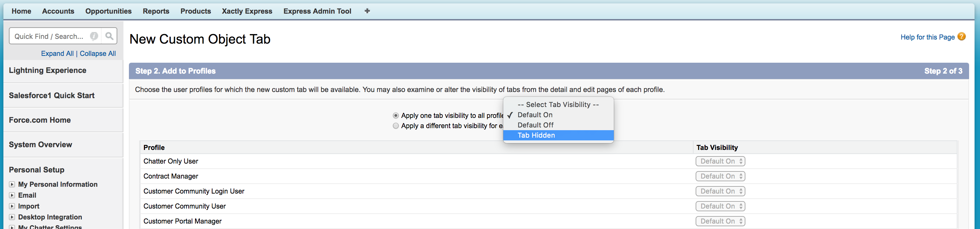Click the Quick Find info icon
Image resolution: width=980 pixels, height=229 pixels.
(x=94, y=36)
